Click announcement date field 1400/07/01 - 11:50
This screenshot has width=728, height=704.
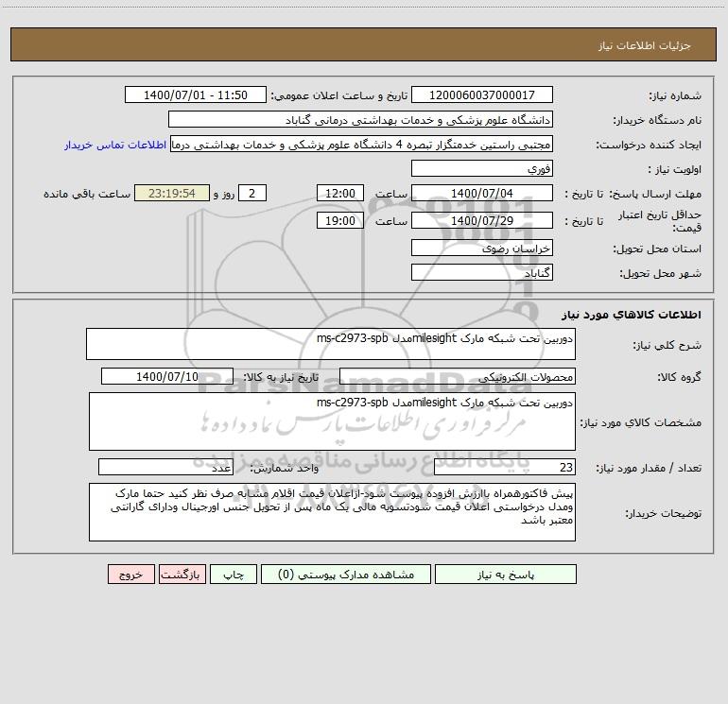[196, 94]
